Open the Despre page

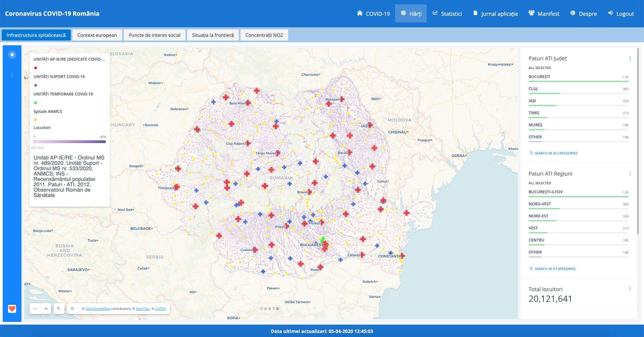tap(584, 13)
